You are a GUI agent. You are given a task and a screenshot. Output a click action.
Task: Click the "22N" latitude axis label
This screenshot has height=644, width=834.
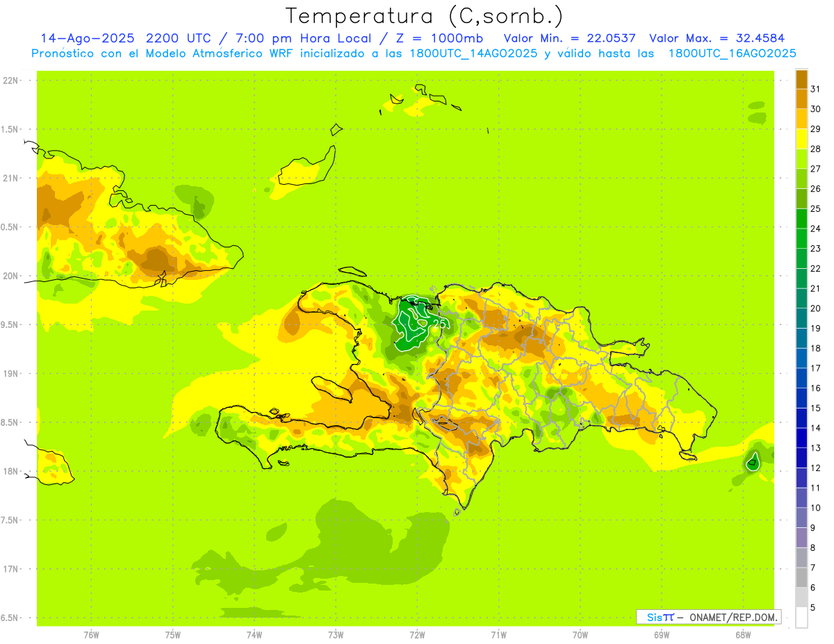11,81
